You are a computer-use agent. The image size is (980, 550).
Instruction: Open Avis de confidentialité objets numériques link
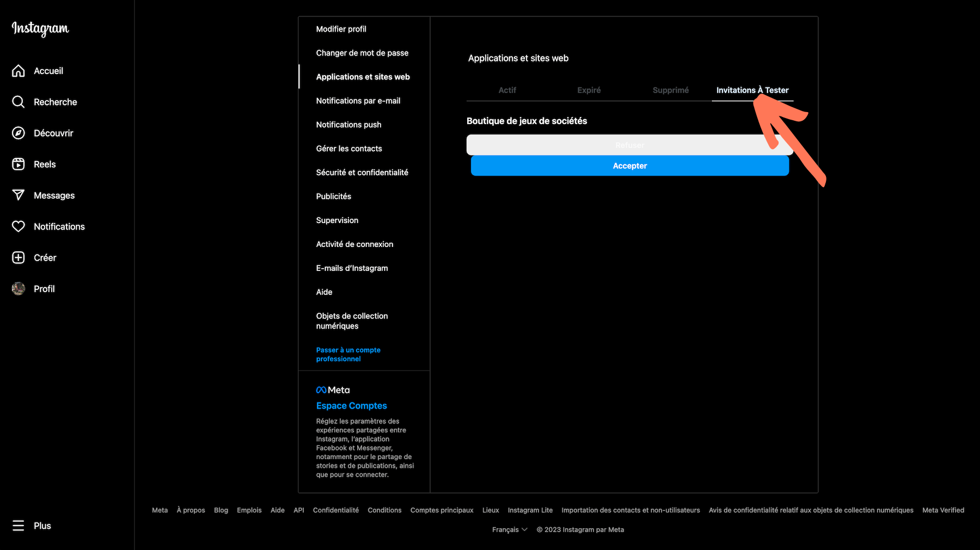(x=811, y=510)
